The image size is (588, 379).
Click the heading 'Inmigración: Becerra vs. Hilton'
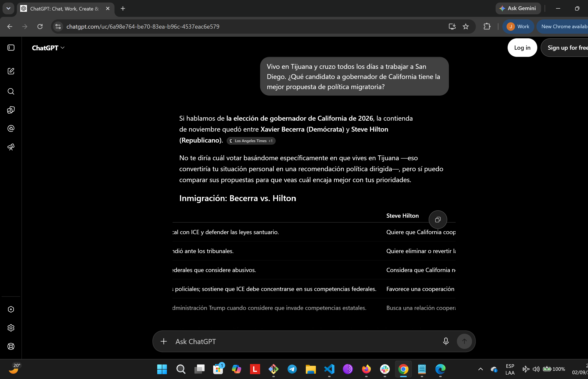pyautogui.click(x=238, y=198)
